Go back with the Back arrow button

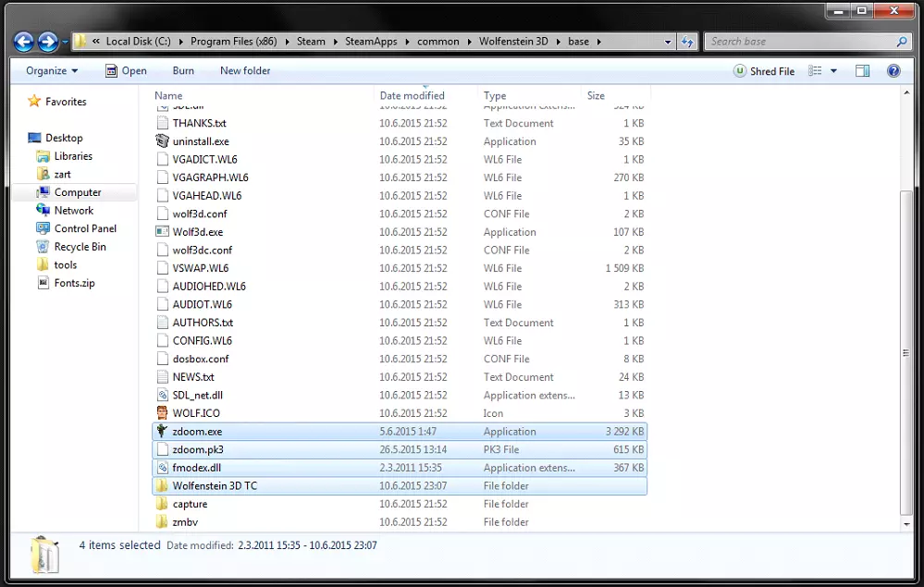[x=23, y=42]
